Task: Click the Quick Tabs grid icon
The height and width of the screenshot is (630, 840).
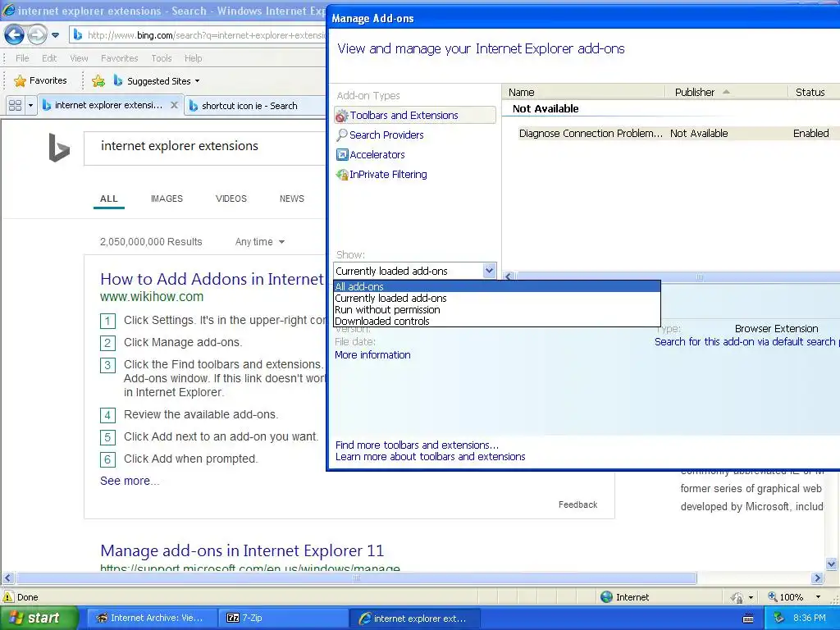Action: click(x=15, y=105)
